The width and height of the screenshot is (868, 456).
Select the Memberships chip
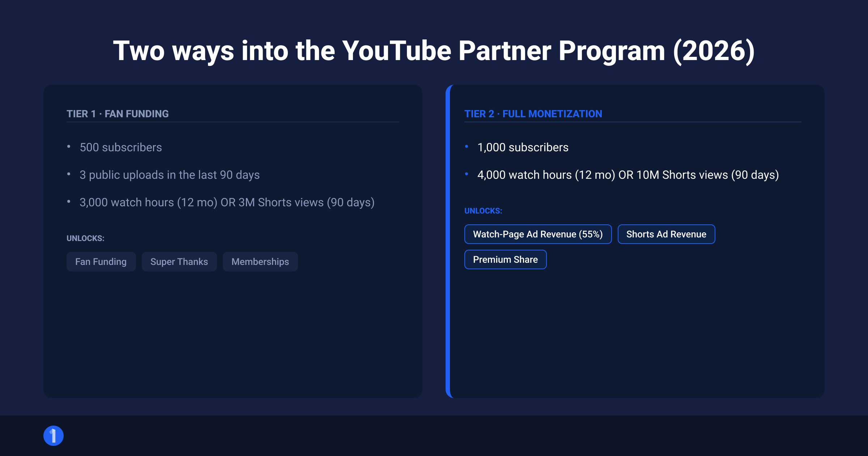(260, 262)
